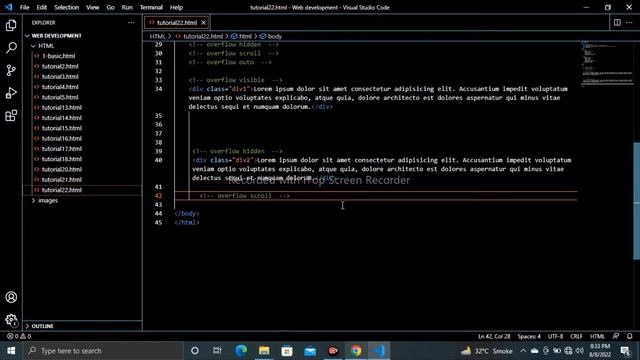This screenshot has height=360, width=640.
Task: Open tutorial13.html file
Action: click(x=62, y=107)
